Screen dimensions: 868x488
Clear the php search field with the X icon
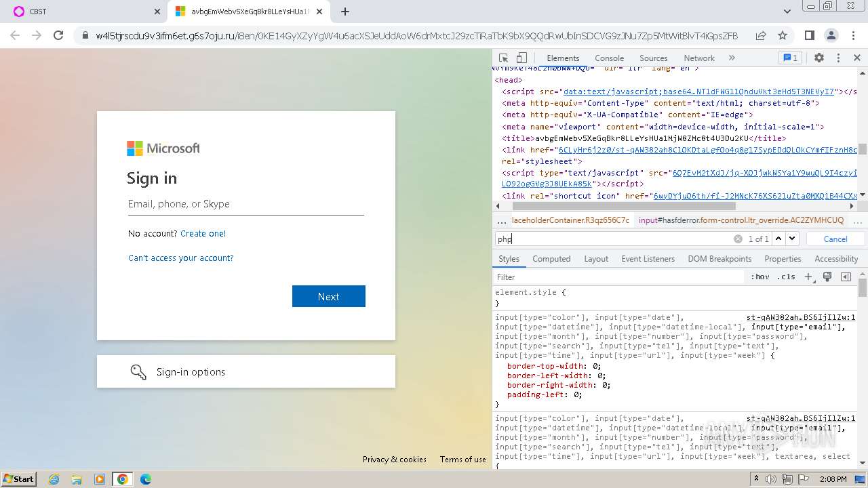(x=738, y=239)
